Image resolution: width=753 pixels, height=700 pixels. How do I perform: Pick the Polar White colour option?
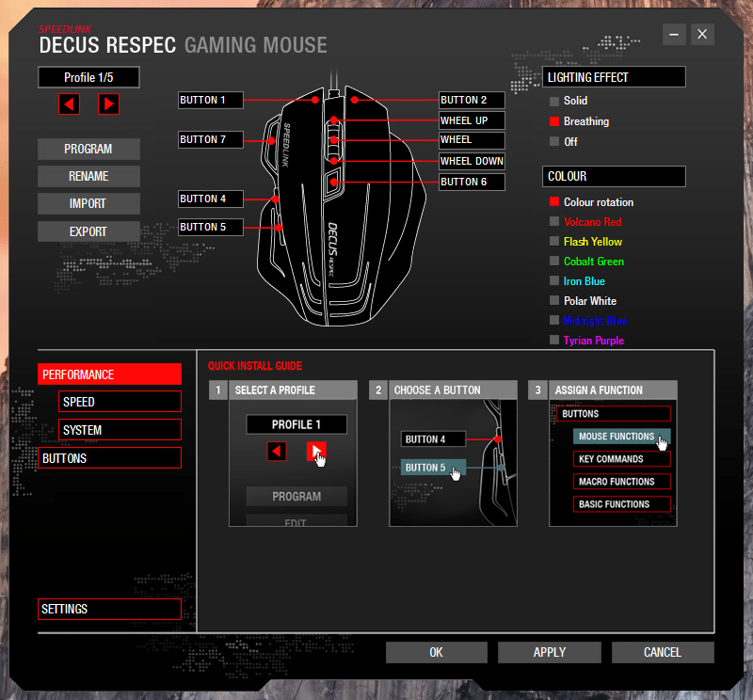(x=554, y=300)
